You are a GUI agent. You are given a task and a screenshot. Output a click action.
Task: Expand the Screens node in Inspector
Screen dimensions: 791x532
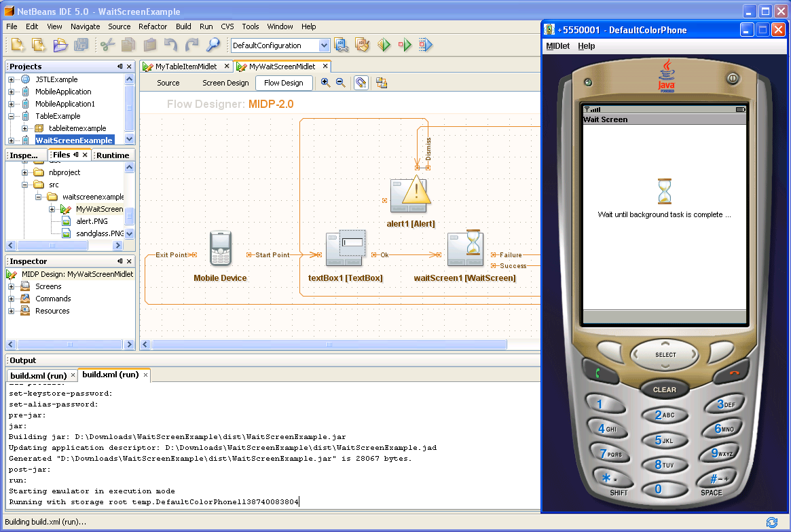(11, 286)
